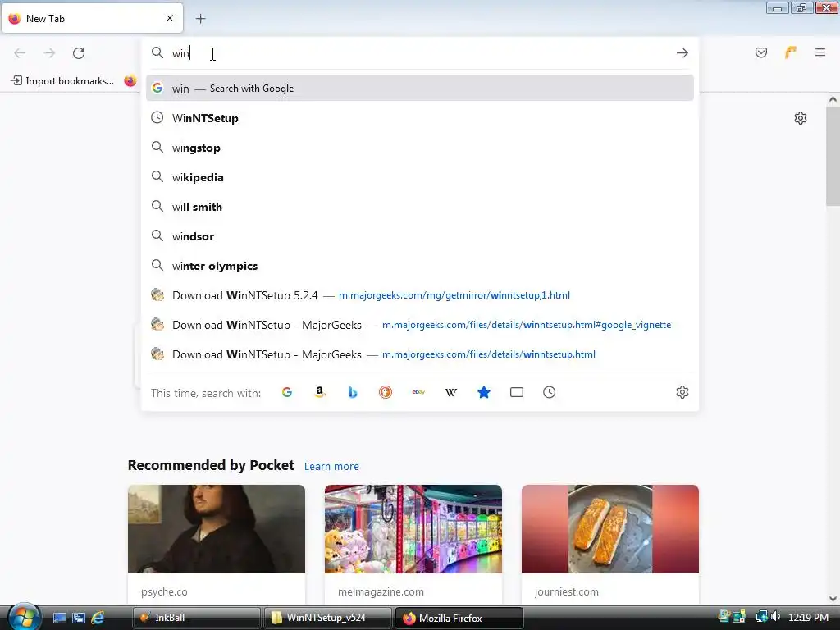Choose the winter olympics search suggestion
The width and height of the screenshot is (840, 630).
(x=420, y=266)
